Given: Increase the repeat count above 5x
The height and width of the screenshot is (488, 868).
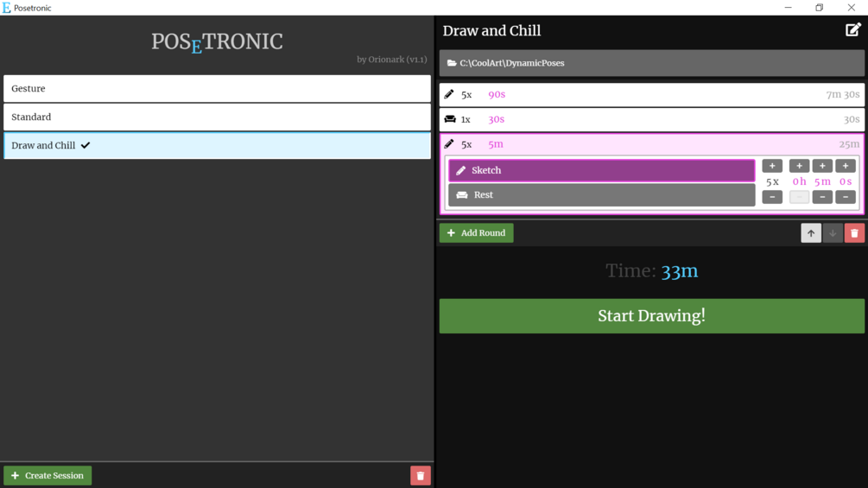Looking at the screenshot, I should coord(772,166).
